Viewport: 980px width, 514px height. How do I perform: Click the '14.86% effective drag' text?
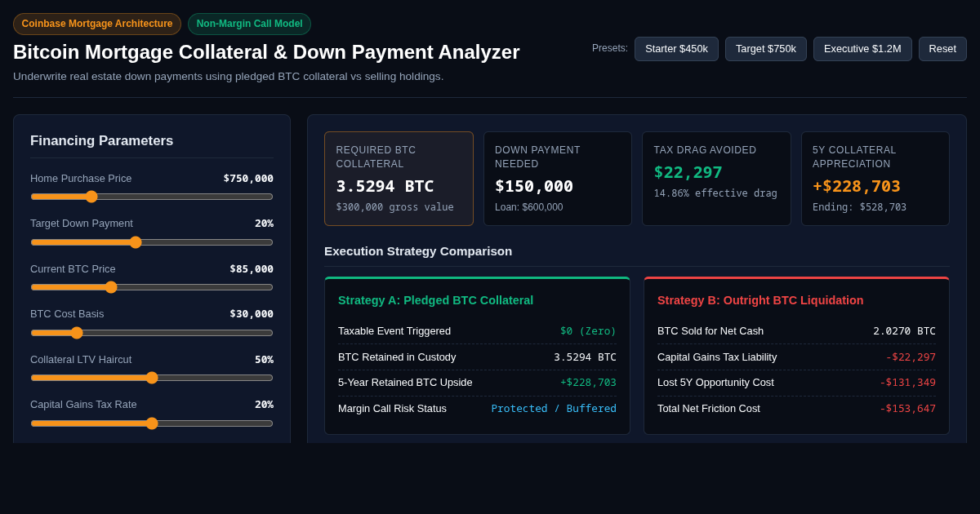[715, 193]
